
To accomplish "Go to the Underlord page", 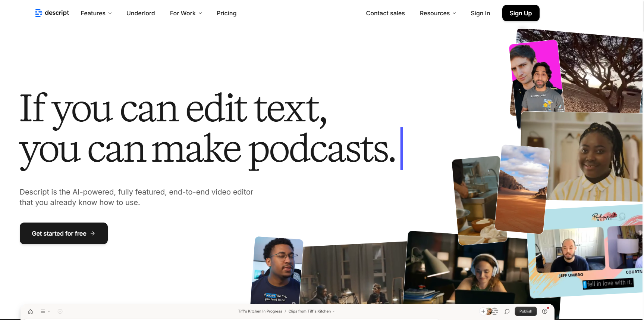I will [141, 13].
